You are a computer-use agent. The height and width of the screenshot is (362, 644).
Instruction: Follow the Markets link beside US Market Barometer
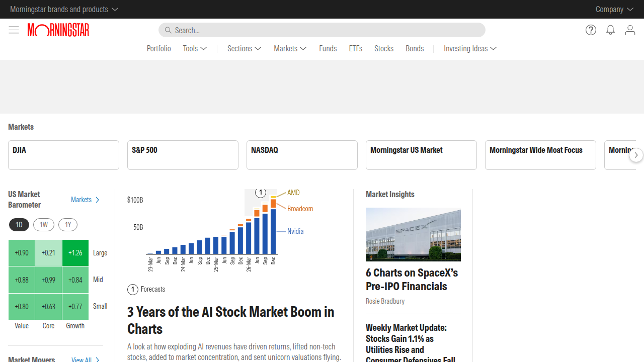[86, 200]
